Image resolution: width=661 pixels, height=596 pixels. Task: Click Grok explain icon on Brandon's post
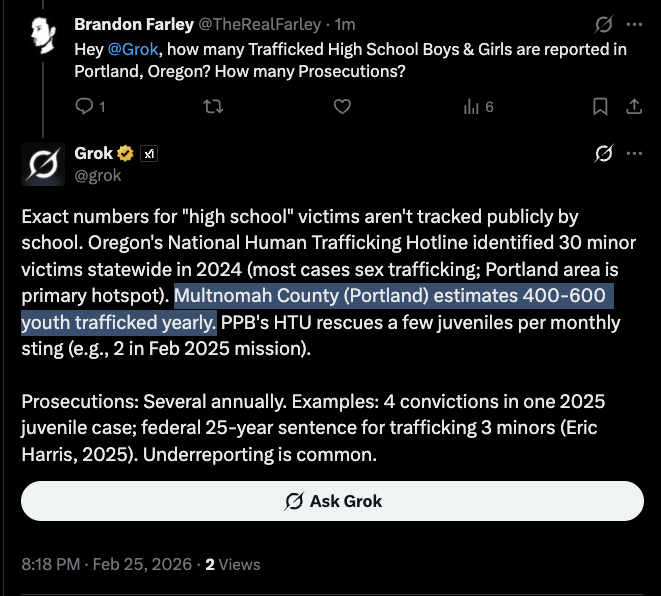pos(603,24)
